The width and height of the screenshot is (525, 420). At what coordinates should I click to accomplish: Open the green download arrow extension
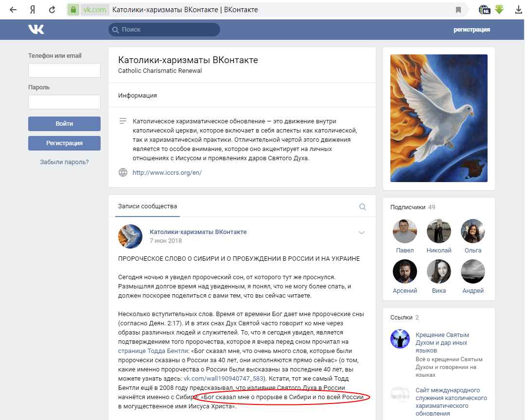[499, 9]
